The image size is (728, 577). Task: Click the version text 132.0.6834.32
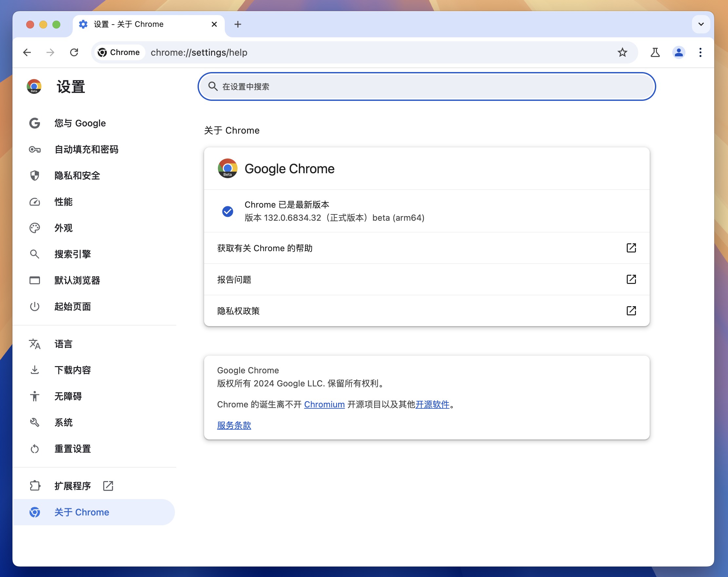[x=293, y=218]
